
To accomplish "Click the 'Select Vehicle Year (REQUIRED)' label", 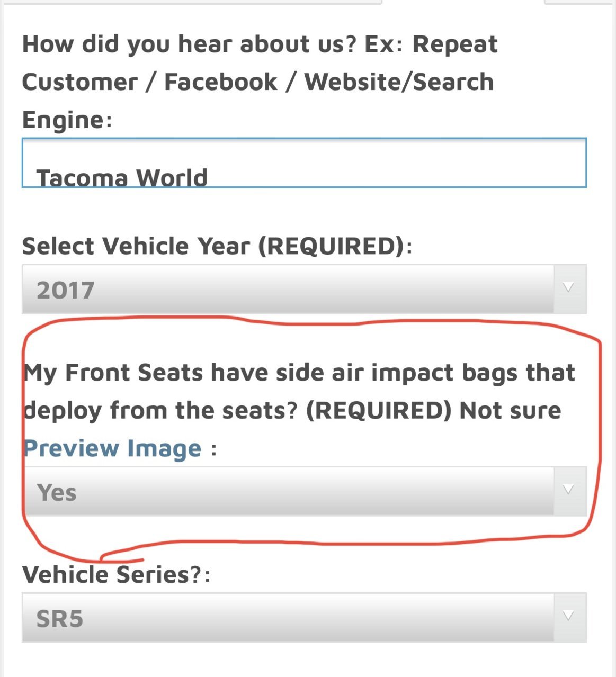I will (x=217, y=246).
